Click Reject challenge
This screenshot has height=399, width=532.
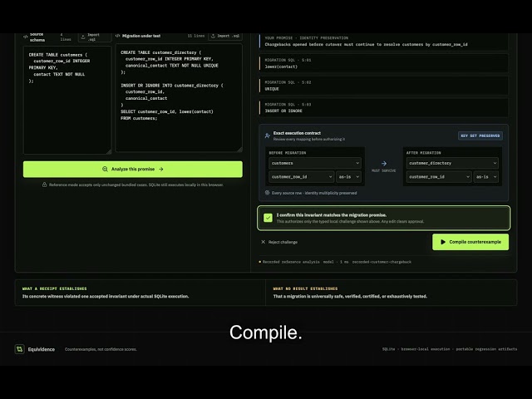[279, 242]
